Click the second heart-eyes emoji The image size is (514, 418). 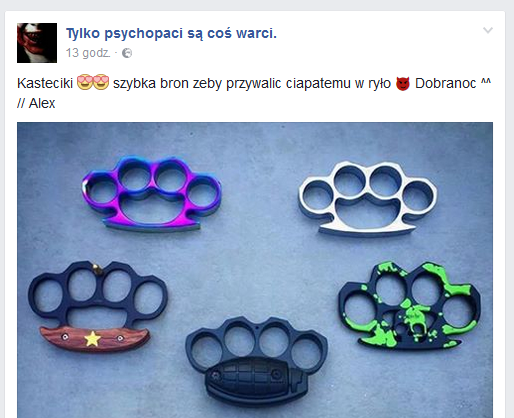click(x=101, y=83)
